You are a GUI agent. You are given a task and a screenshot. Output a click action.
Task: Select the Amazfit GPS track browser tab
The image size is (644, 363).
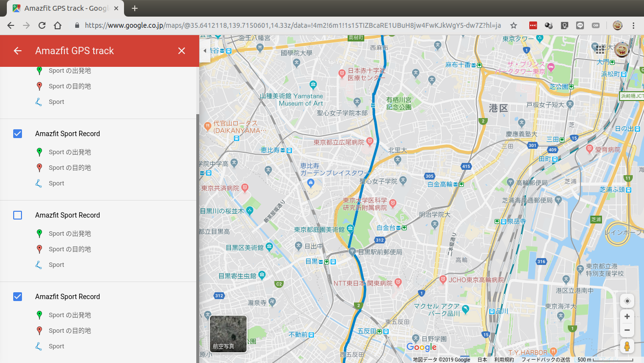click(x=63, y=8)
